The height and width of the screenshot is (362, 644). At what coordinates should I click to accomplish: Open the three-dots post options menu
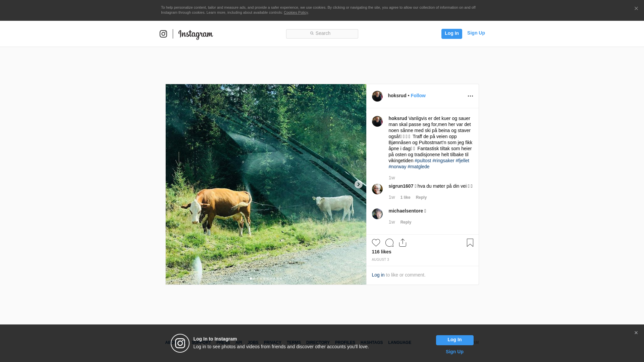click(x=470, y=96)
